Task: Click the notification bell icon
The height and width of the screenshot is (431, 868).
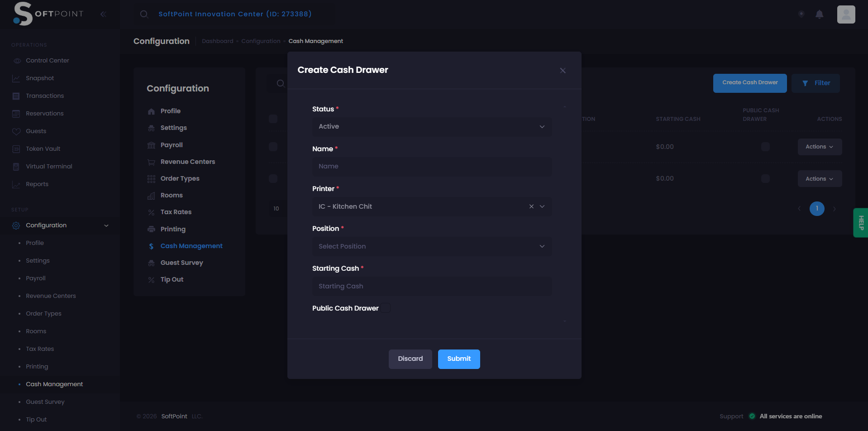Action: tap(819, 14)
